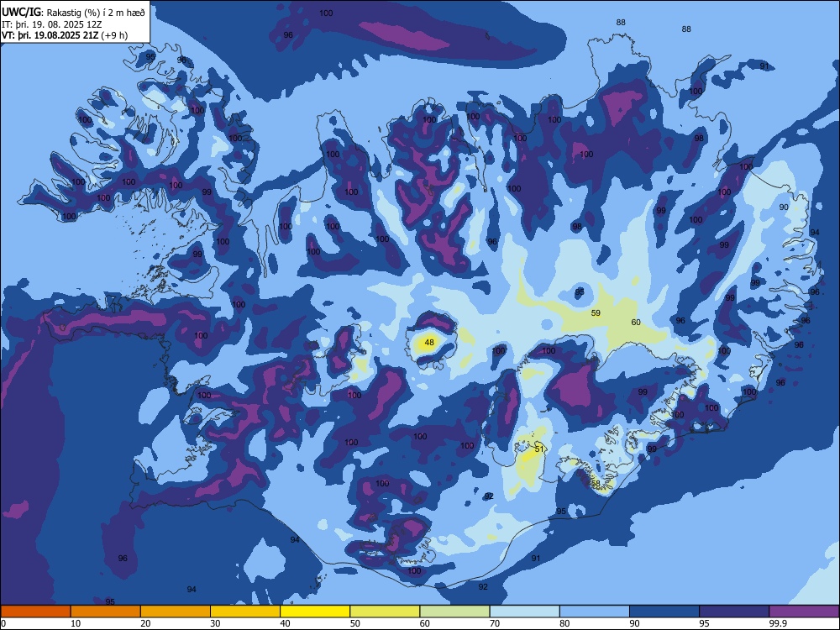
Task: Click the 58 humidity value on the map
Action: point(596,483)
